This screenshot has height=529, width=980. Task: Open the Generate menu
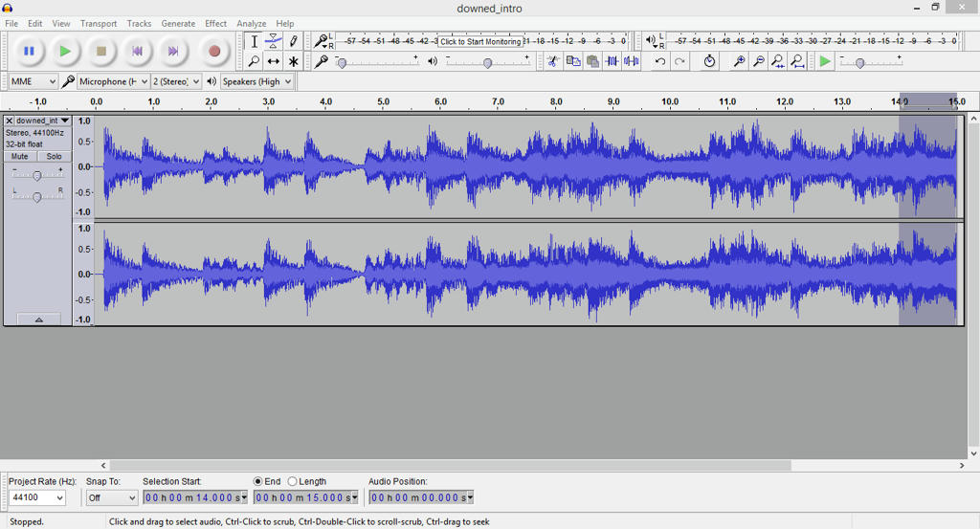pos(178,23)
